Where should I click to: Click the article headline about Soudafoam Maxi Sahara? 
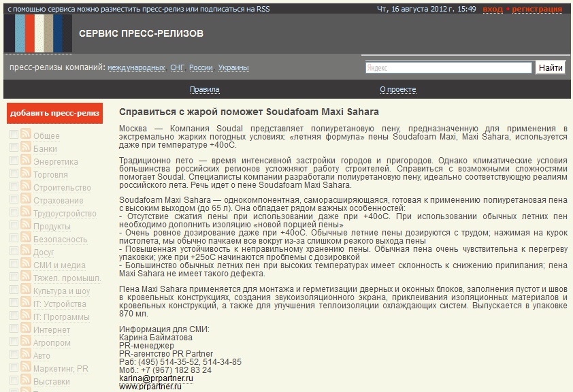[x=249, y=112]
